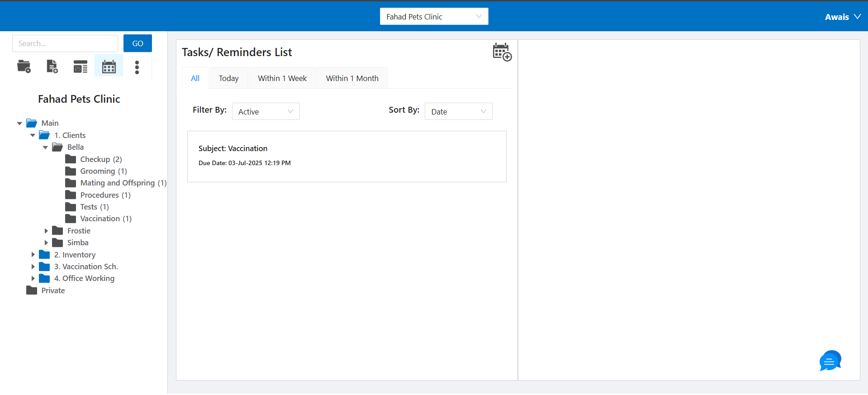Image resolution: width=868 pixels, height=395 pixels.
Task: Click the Procedures folder icon
Action: tap(71, 195)
